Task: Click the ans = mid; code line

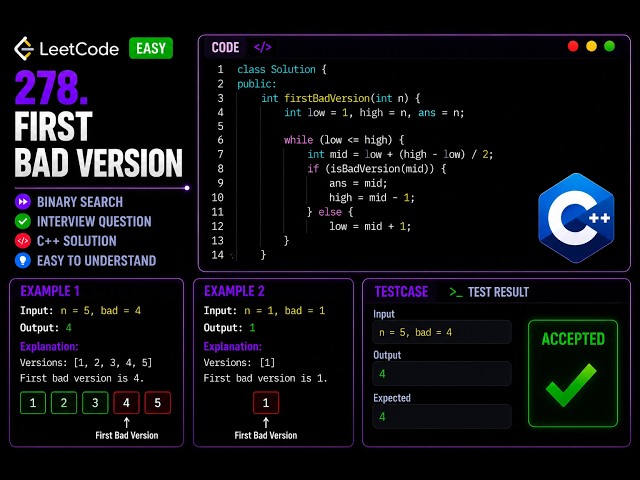Action: (358, 183)
